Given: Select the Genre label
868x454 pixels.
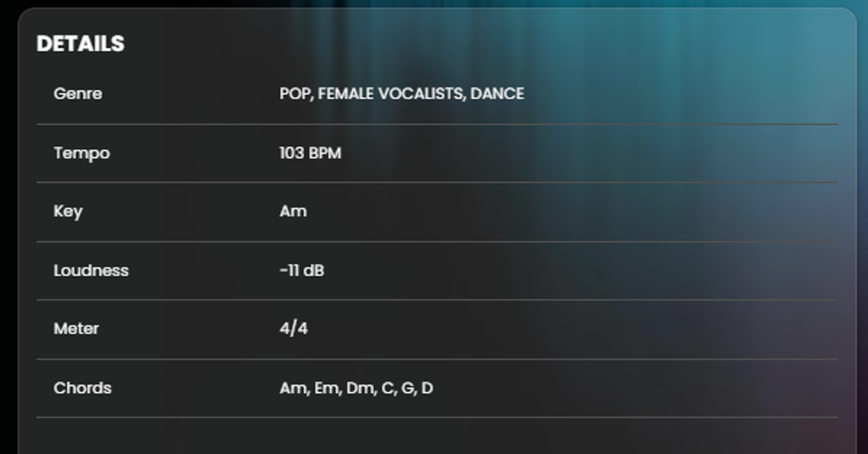Looking at the screenshot, I should click(x=78, y=94).
